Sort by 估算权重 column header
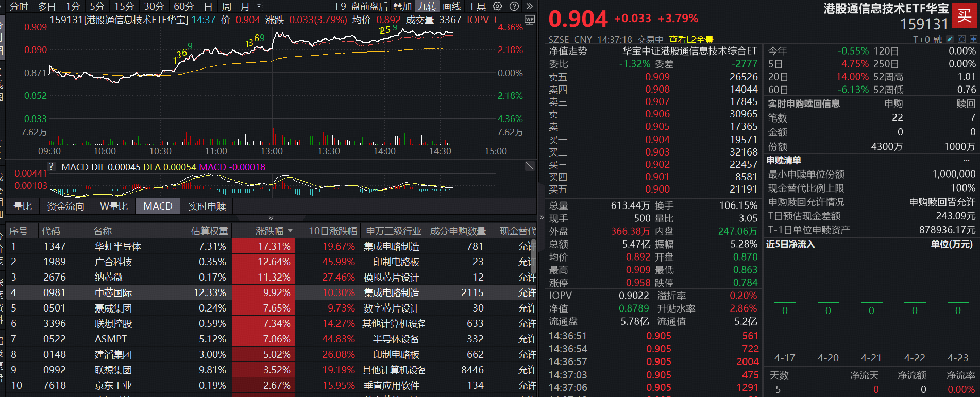 209,231
